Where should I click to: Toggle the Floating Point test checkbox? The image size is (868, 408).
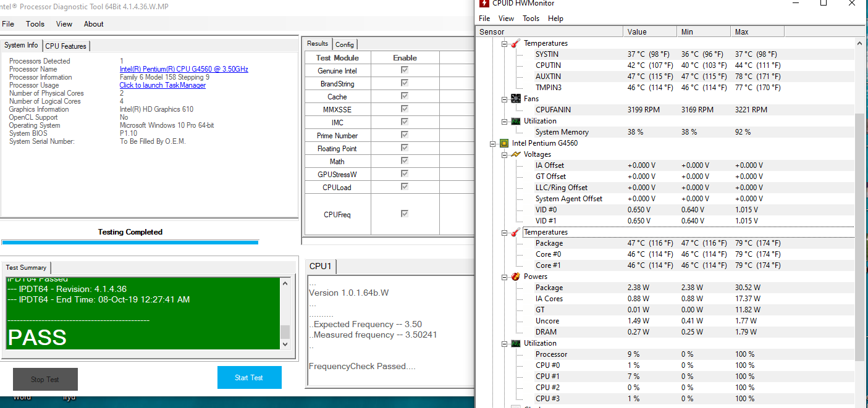point(405,148)
